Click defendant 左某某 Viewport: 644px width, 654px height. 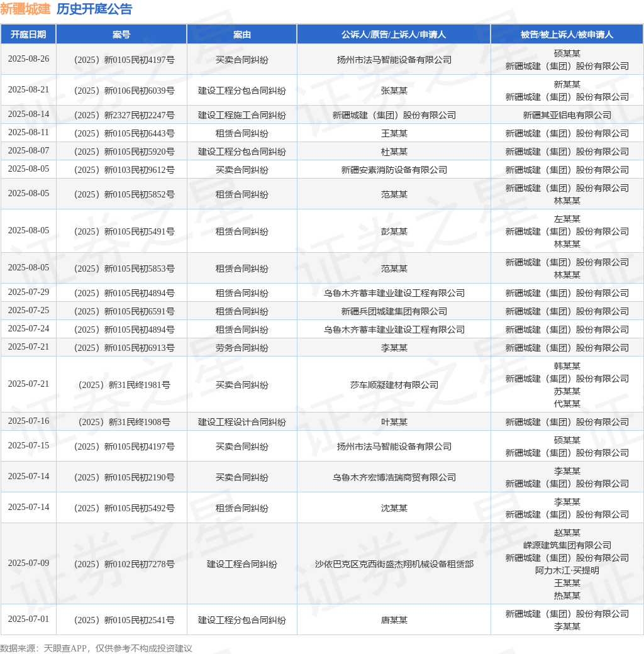[x=567, y=219]
